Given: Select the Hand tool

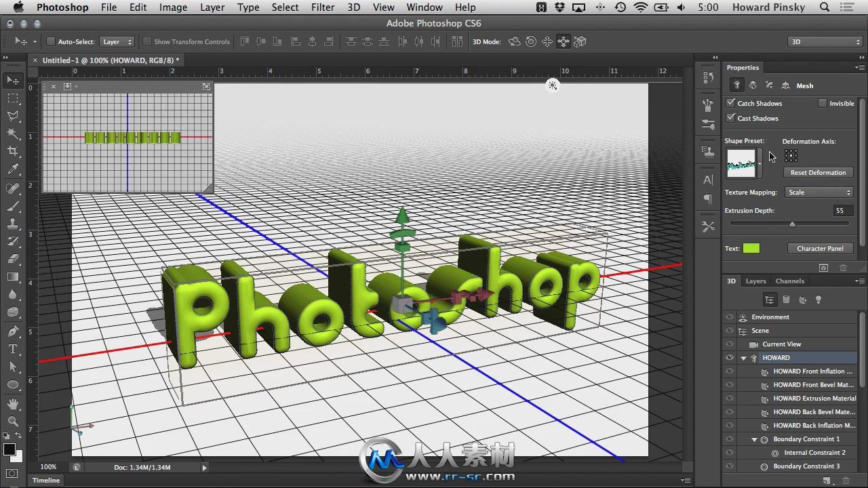Looking at the screenshot, I should click(13, 403).
